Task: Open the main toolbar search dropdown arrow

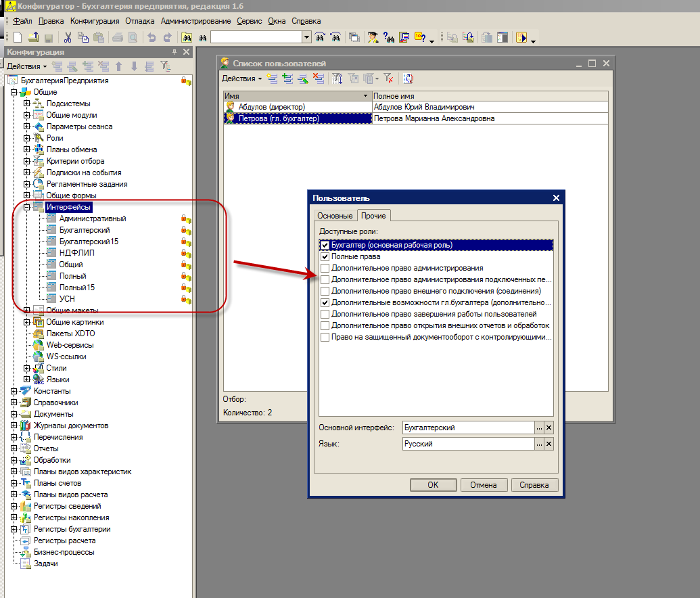Action: pos(306,37)
